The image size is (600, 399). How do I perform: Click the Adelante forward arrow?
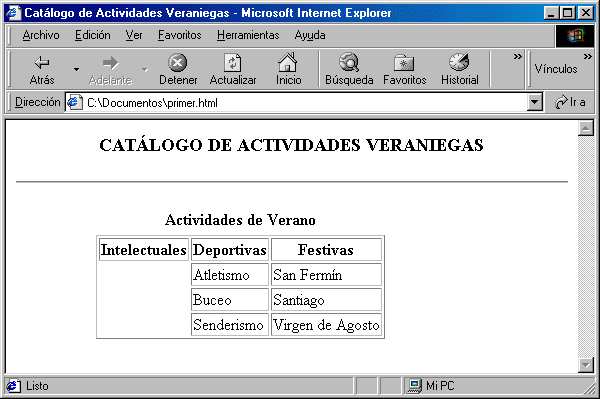click(x=110, y=69)
